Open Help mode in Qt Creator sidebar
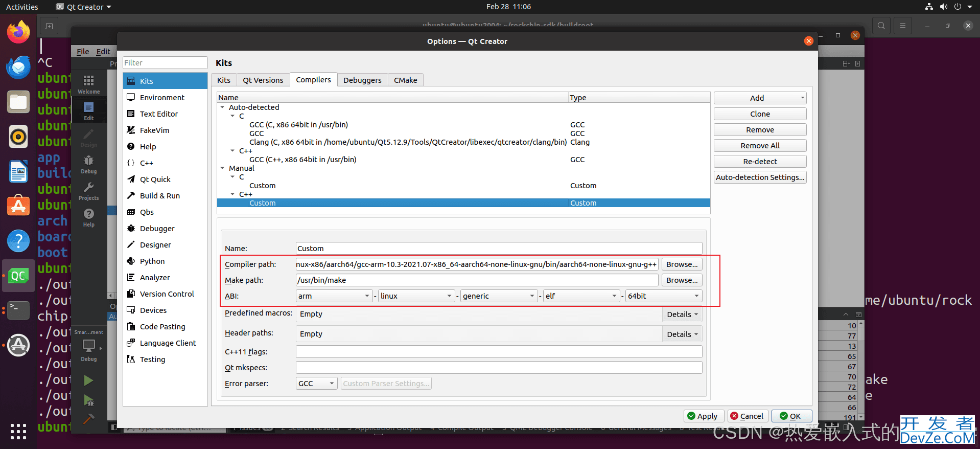 [89, 217]
